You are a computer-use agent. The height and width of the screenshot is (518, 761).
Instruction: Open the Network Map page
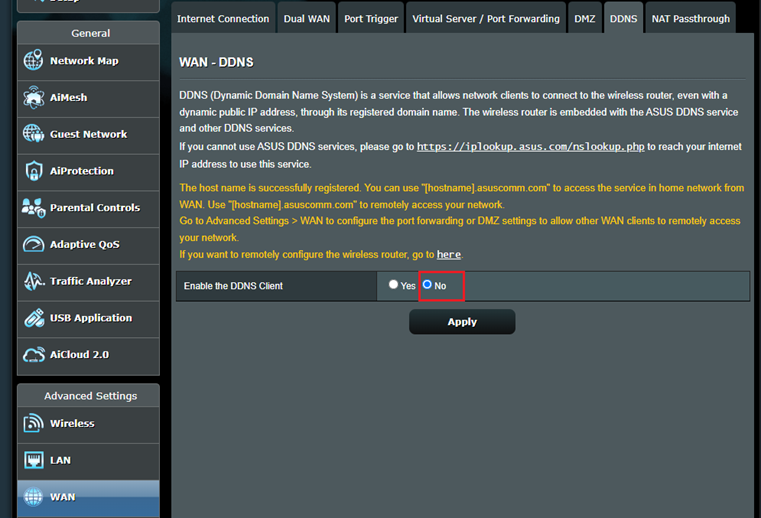[88, 62]
